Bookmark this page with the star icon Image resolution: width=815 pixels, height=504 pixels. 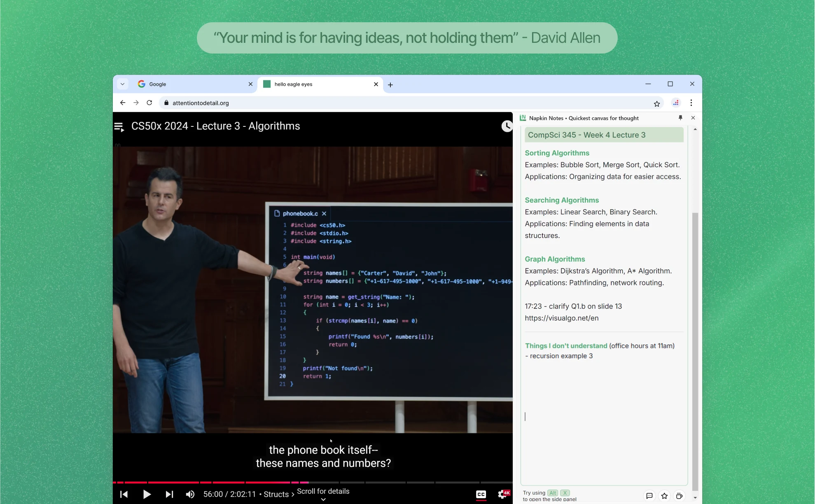click(x=657, y=103)
